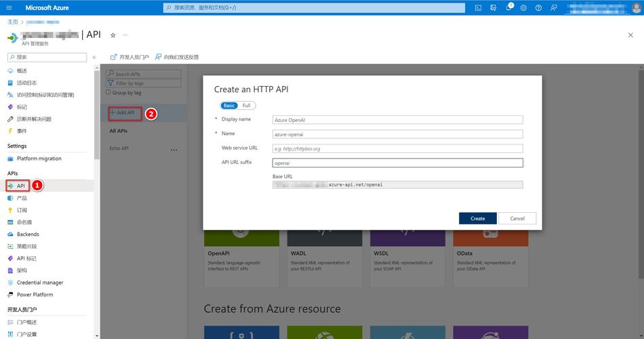The height and width of the screenshot is (339, 644).
Task: Click the Cancel button
Action: 517,218
